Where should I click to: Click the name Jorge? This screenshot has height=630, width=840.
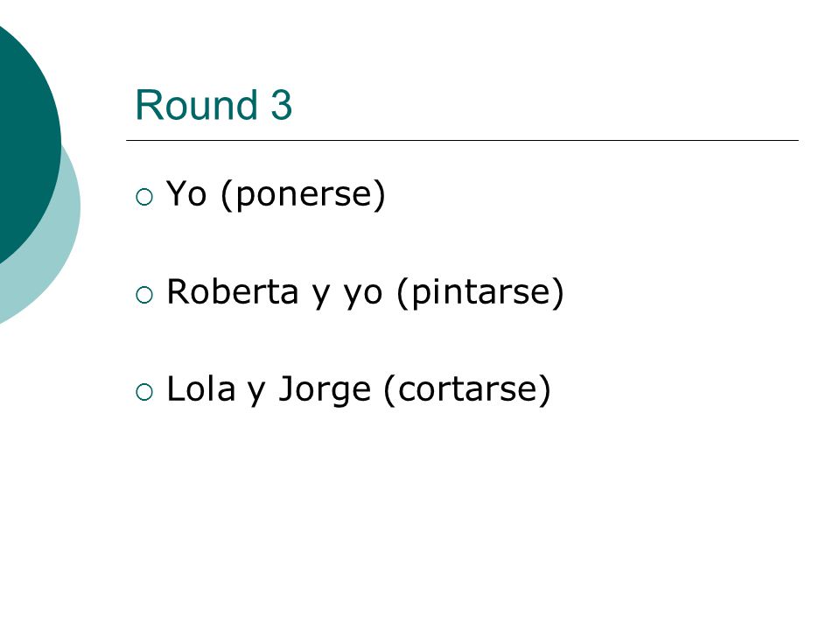(x=325, y=390)
